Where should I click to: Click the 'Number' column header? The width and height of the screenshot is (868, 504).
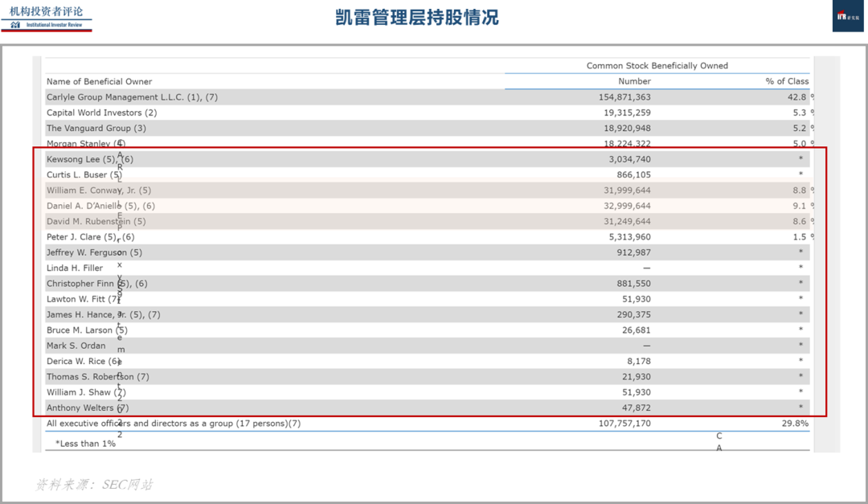[634, 81]
